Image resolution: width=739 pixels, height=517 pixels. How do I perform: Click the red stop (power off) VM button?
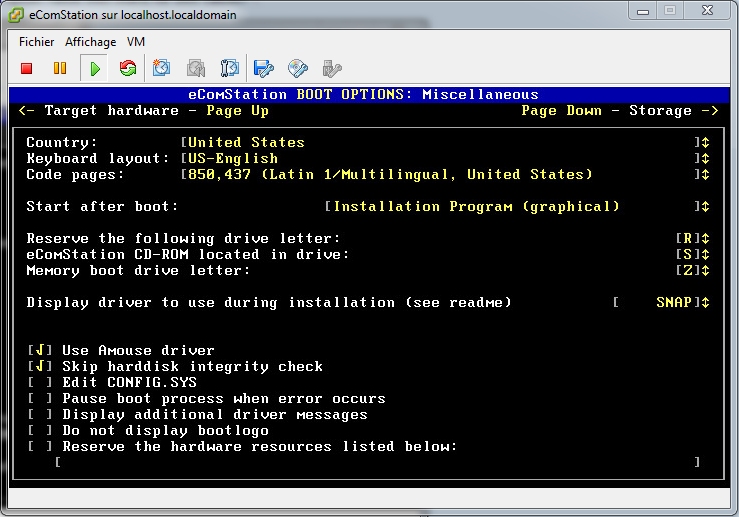coord(27,69)
